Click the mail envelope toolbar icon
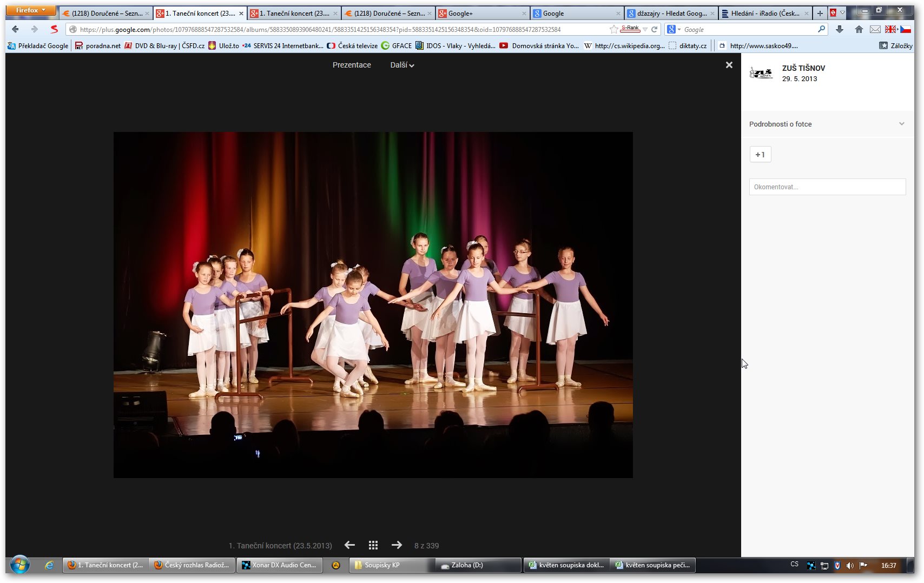924x583 pixels. pyautogui.click(x=875, y=29)
